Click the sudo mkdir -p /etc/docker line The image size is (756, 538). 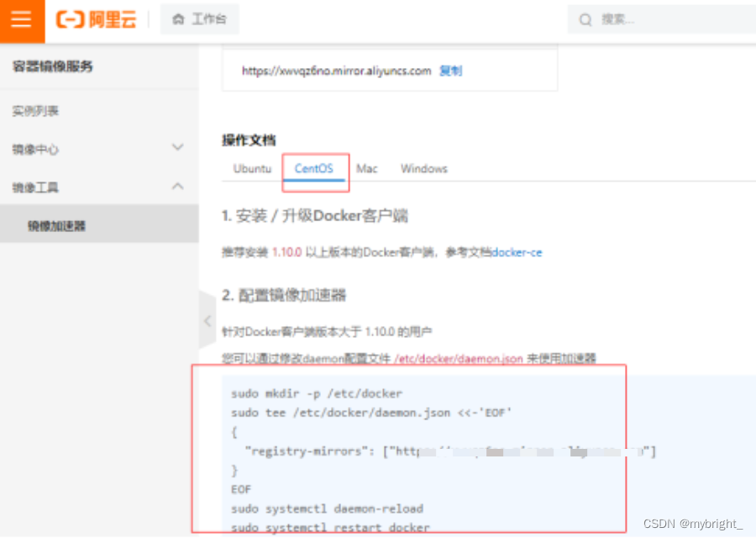(317, 393)
